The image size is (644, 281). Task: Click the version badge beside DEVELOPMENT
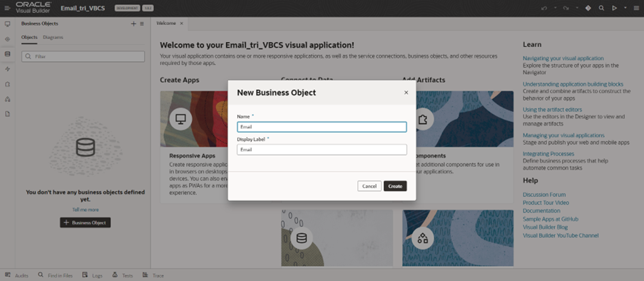(148, 9)
